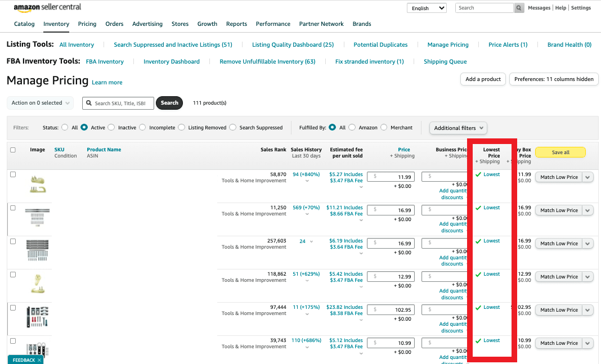Choose the All status radio button

(65, 127)
